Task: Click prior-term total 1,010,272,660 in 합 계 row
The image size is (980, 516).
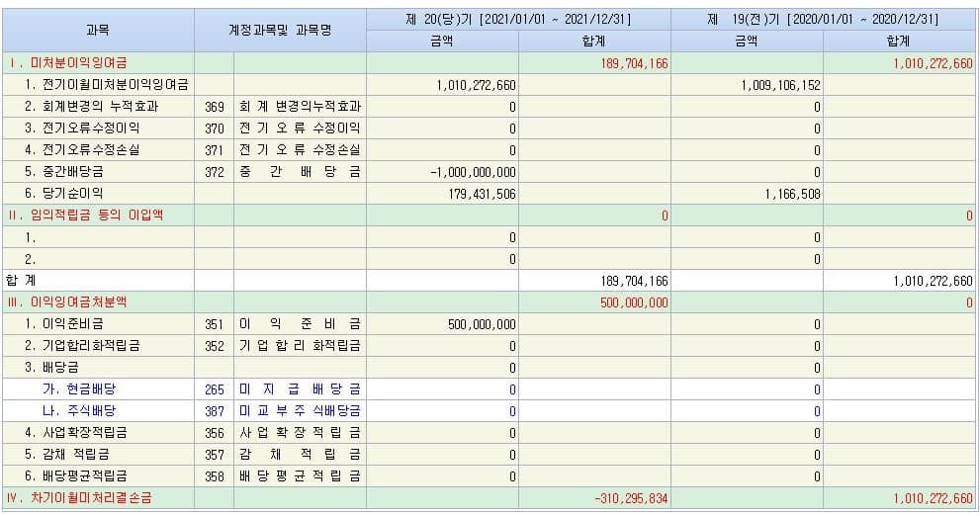Action: click(x=934, y=281)
